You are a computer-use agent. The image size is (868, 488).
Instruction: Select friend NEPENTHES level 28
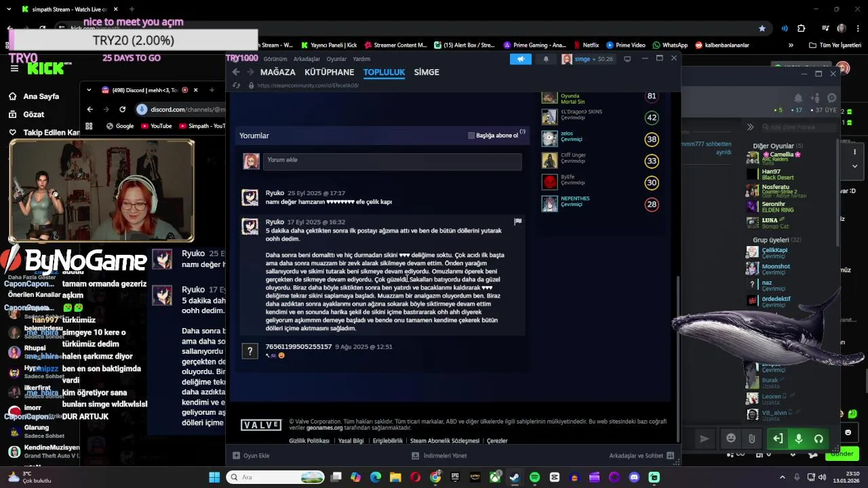coord(600,203)
